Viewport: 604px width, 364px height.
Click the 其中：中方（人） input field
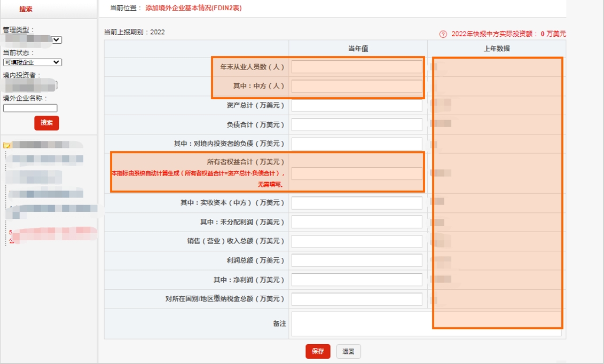(x=355, y=86)
